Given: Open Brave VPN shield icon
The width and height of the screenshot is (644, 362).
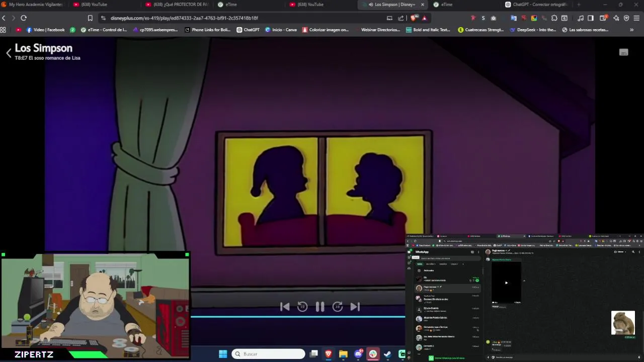Looking at the screenshot, I should pos(626,18).
